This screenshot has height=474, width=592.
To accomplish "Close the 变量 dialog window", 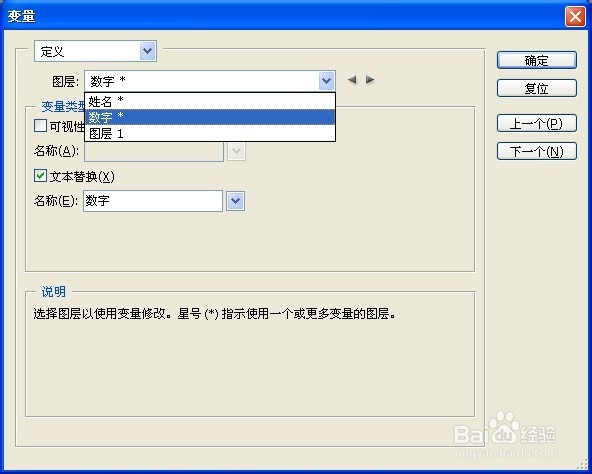I will (575, 17).
